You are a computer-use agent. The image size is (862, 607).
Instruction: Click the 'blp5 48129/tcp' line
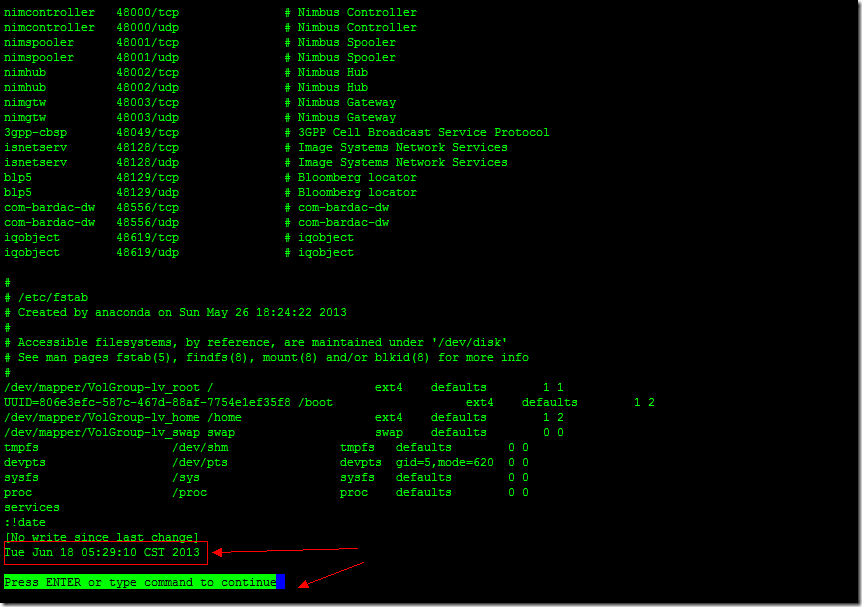pos(210,178)
